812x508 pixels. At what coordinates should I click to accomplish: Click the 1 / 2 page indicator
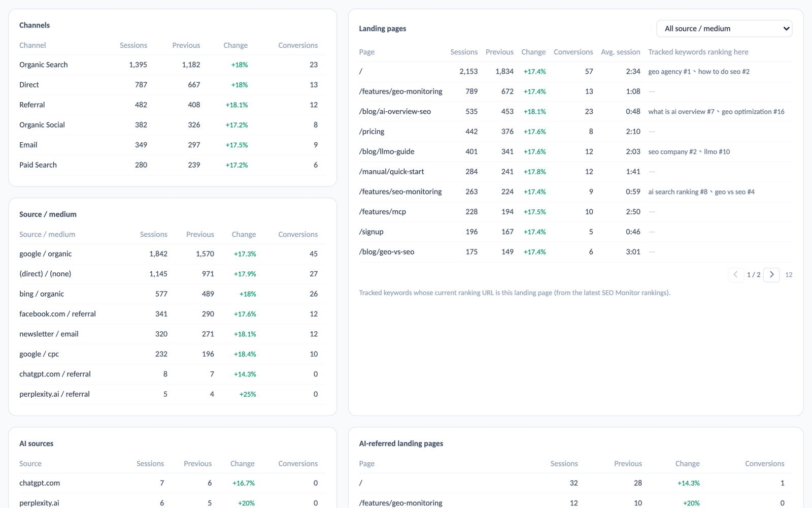pos(754,275)
